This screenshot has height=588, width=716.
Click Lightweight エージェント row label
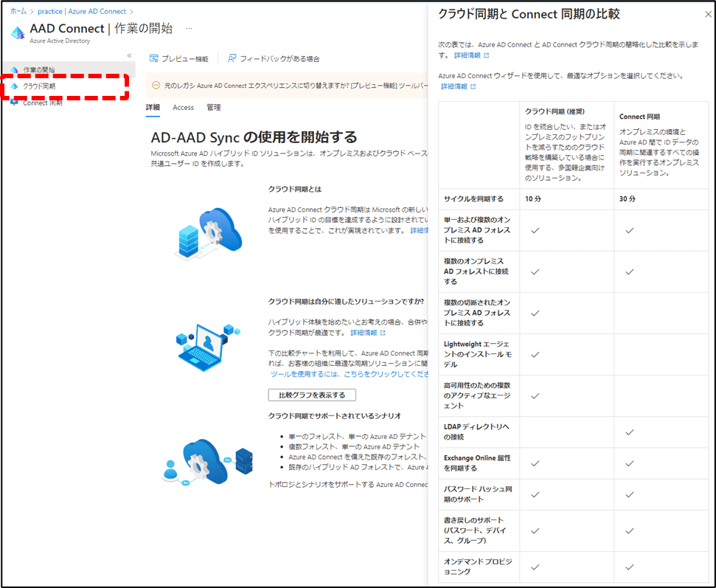pyautogui.click(x=478, y=354)
